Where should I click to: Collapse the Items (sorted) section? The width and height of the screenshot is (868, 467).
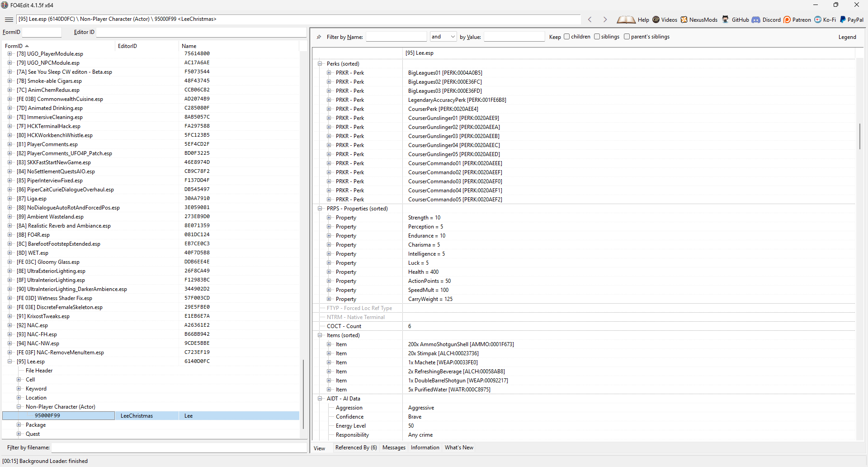320,335
